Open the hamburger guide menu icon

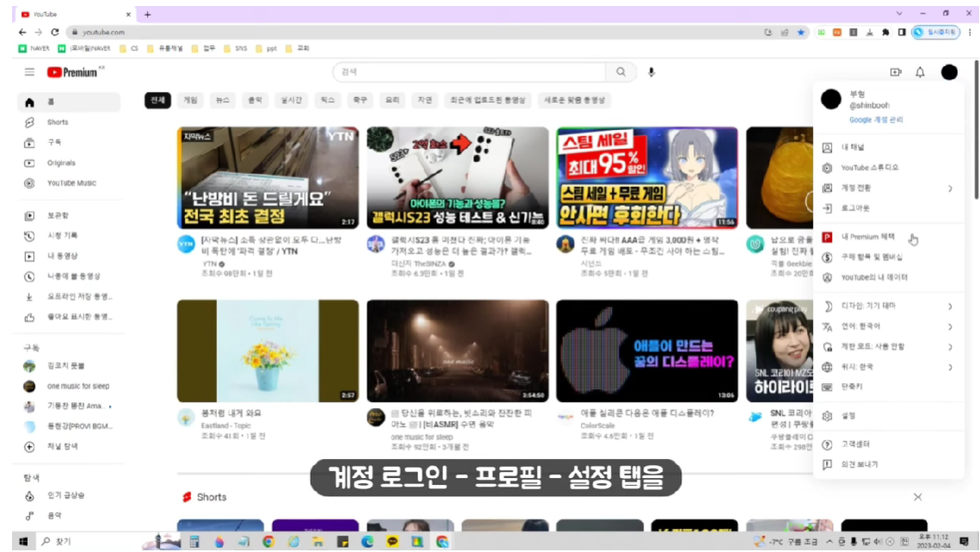29,72
